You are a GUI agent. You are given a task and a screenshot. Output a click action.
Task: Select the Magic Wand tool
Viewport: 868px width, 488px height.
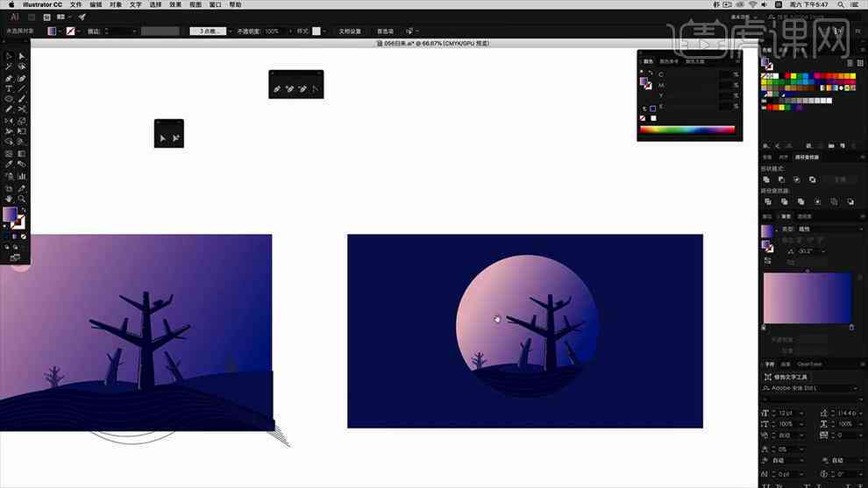(x=9, y=67)
